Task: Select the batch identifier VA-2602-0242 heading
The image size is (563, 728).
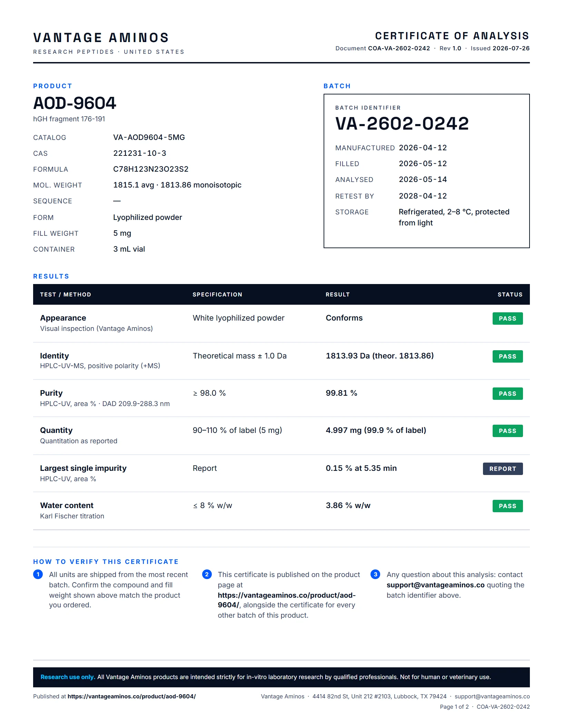Action: click(x=402, y=123)
